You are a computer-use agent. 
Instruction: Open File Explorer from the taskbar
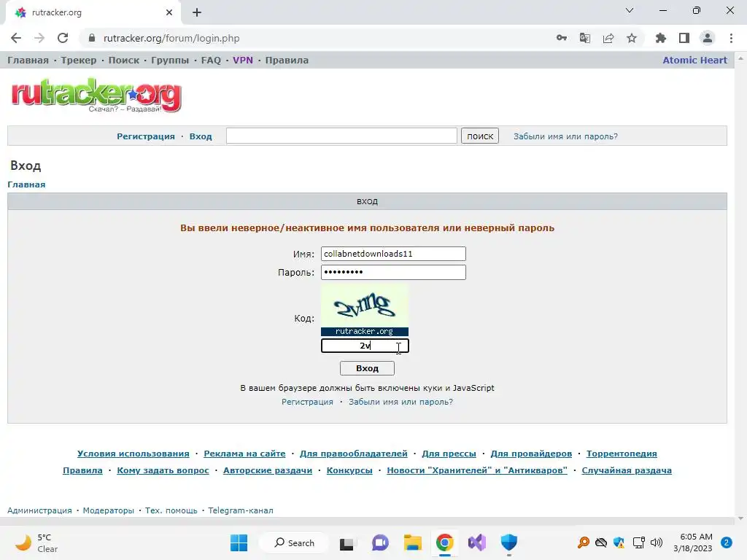click(x=413, y=542)
